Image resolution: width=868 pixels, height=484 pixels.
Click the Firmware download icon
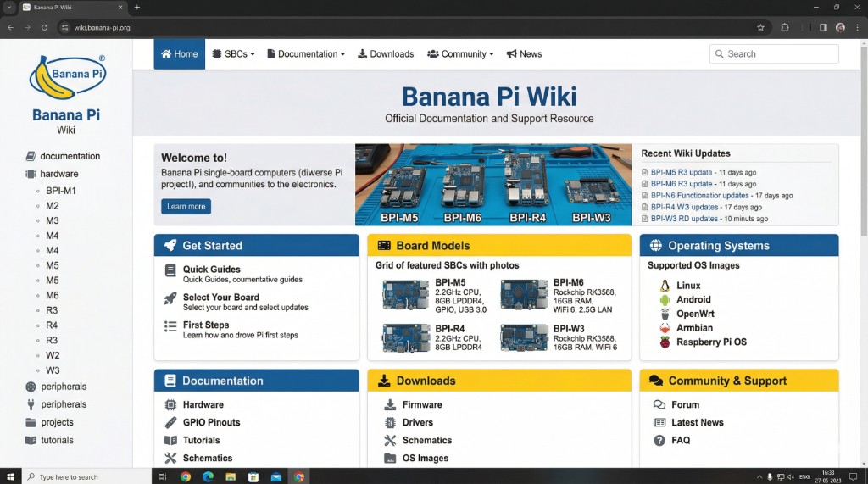pyautogui.click(x=390, y=405)
